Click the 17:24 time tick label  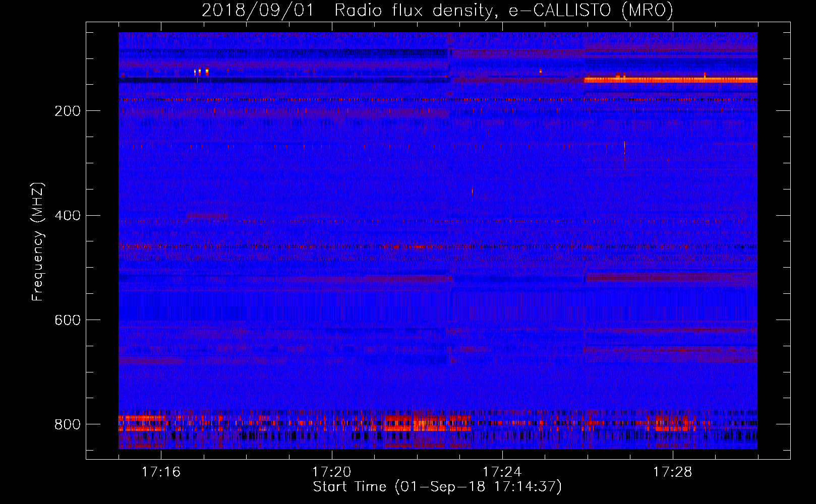pos(502,472)
